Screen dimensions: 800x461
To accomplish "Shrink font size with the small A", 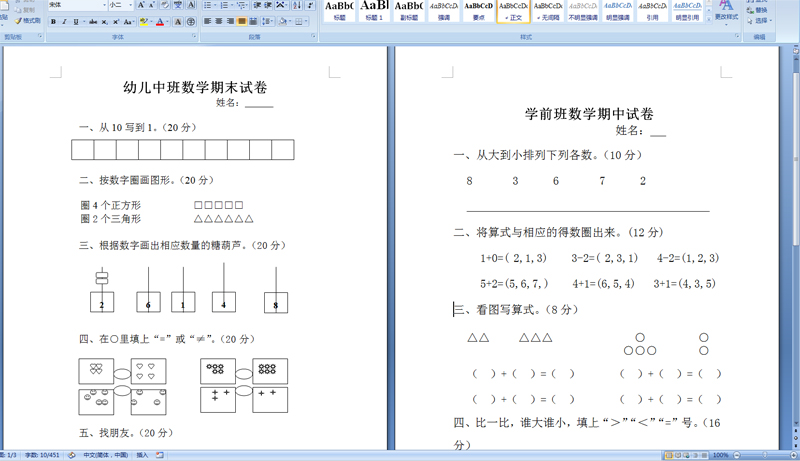I will [152, 5].
